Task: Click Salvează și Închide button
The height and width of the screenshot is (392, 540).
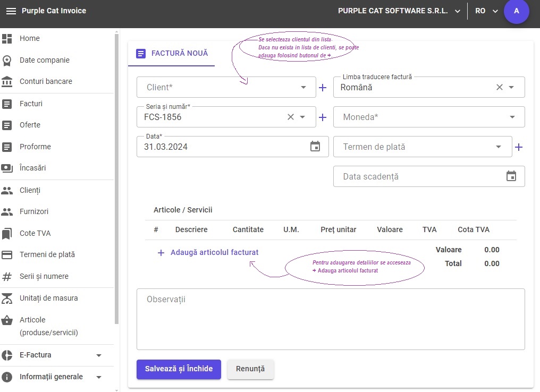Action: tap(179, 369)
